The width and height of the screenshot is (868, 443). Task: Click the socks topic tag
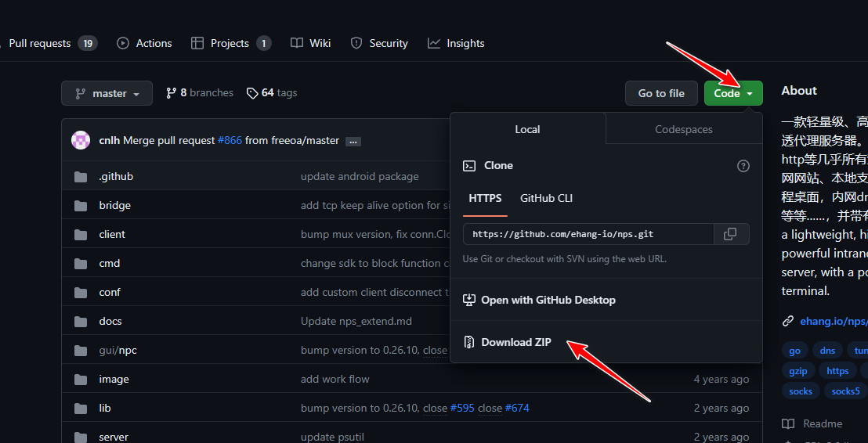(x=801, y=391)
